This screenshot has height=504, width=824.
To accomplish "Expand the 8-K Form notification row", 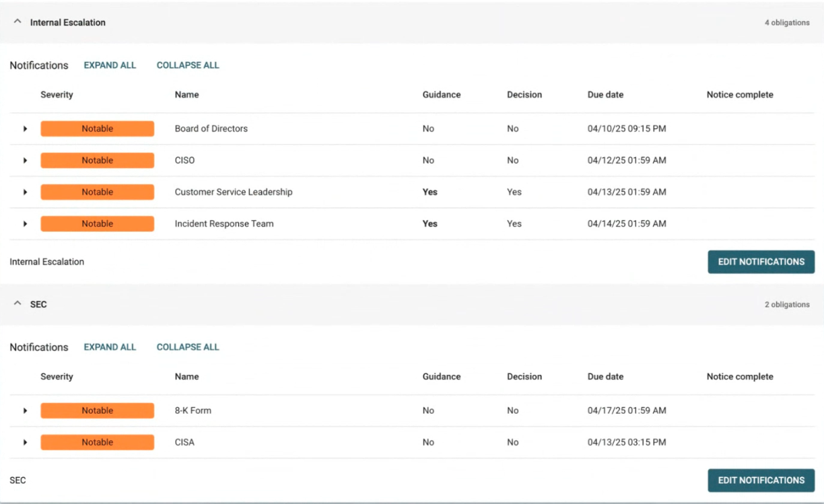I will pyautogui.click(x=25, y=410).
